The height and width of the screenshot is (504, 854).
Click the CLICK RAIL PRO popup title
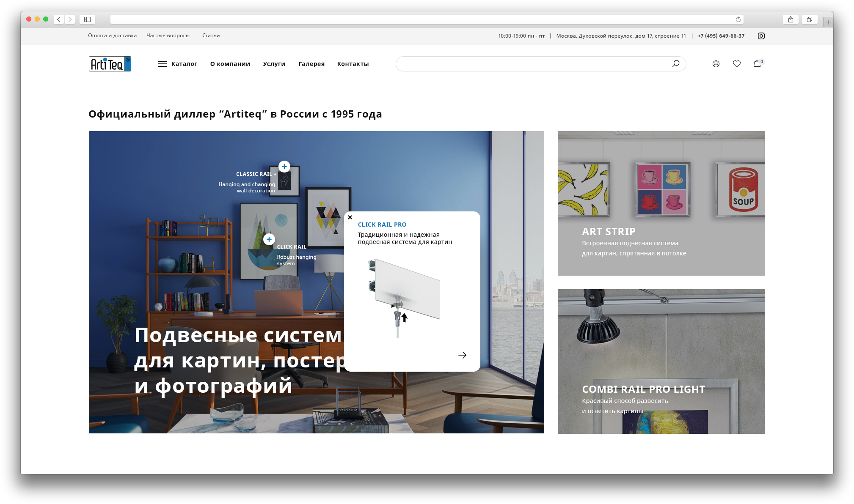pyautogui.click(x=382, y=225)
